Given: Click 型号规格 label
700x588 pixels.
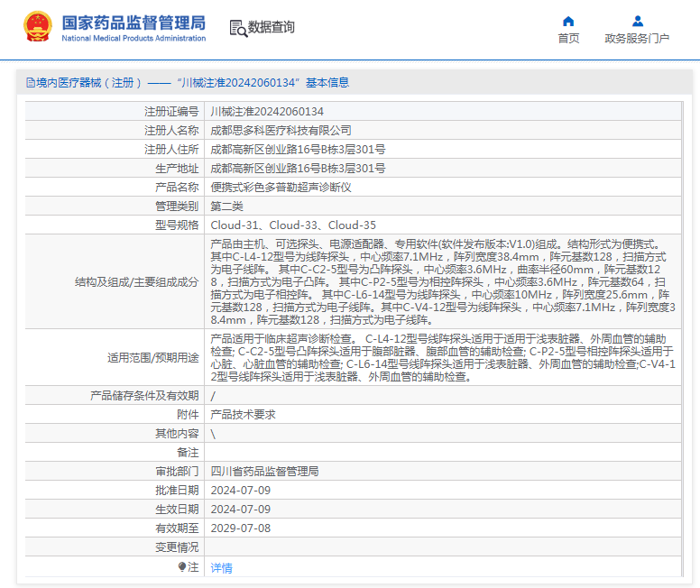Looking at the screenshot, I should click(177, 225).
